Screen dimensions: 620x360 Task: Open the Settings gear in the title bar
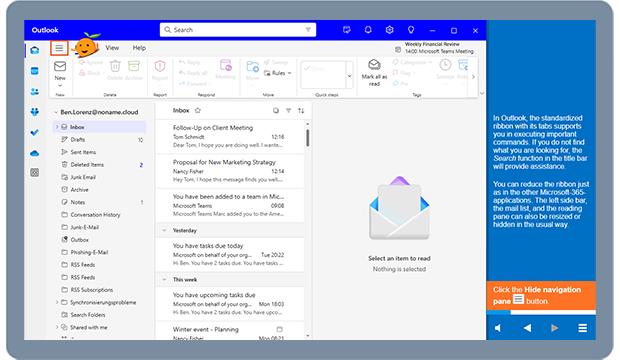(389, 30)
